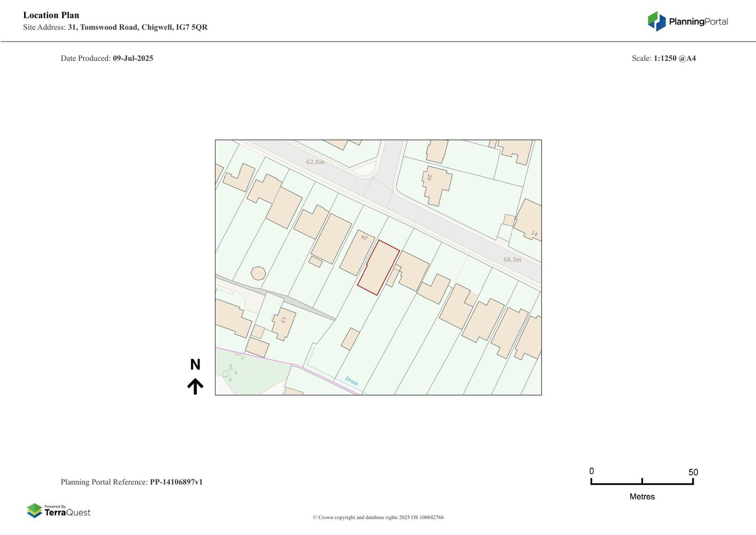Click the reference PP-14106897v1
Image resolution: width=756 pixels, height=535 pixels.
[176, 482]
